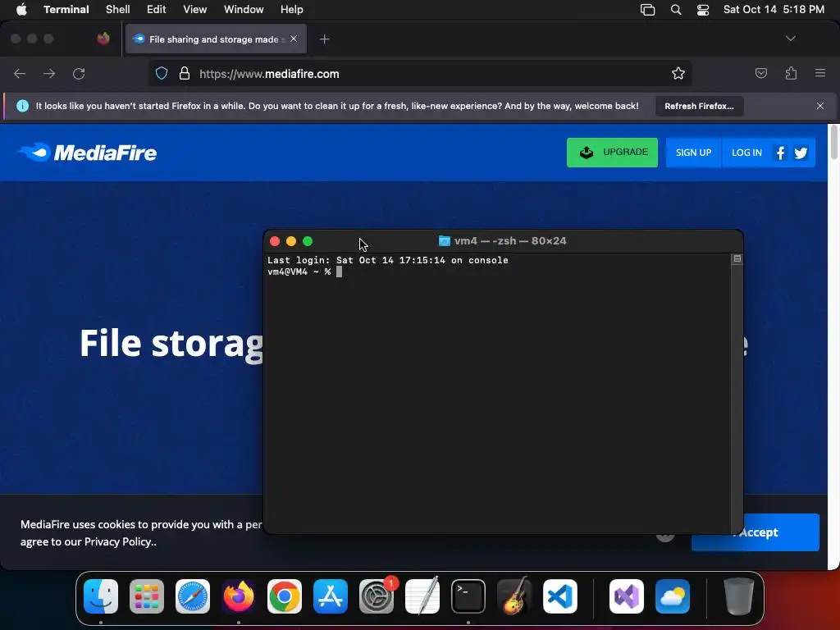Open the Help menu
This screenshot has height=630, width=840.
point(292,10)
